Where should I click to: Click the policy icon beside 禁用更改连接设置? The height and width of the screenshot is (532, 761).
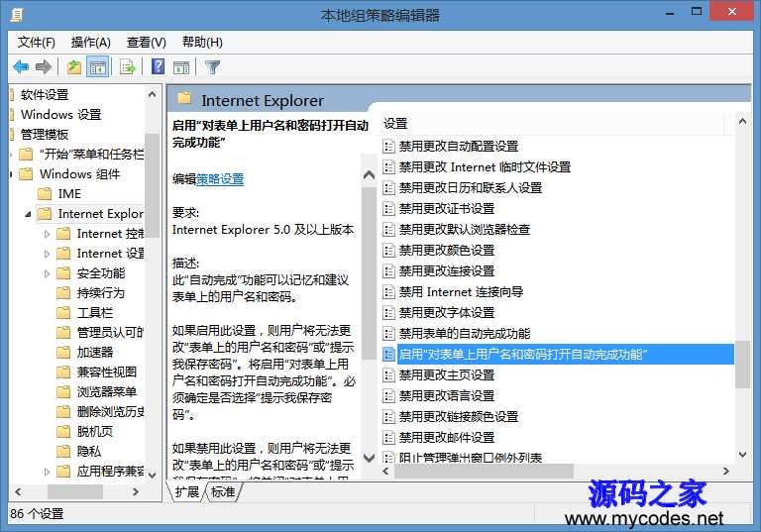tap(388, 270)
